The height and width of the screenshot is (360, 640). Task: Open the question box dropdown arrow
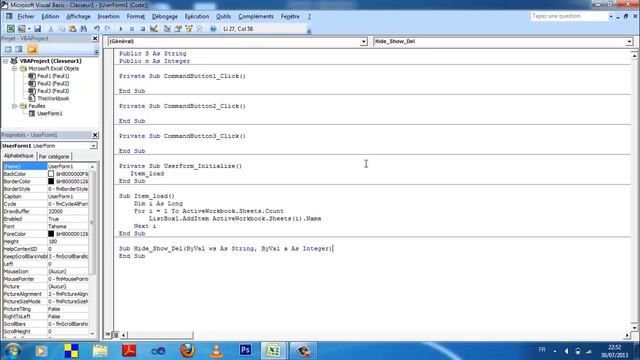pyautogui.click(x=611, y=16)
